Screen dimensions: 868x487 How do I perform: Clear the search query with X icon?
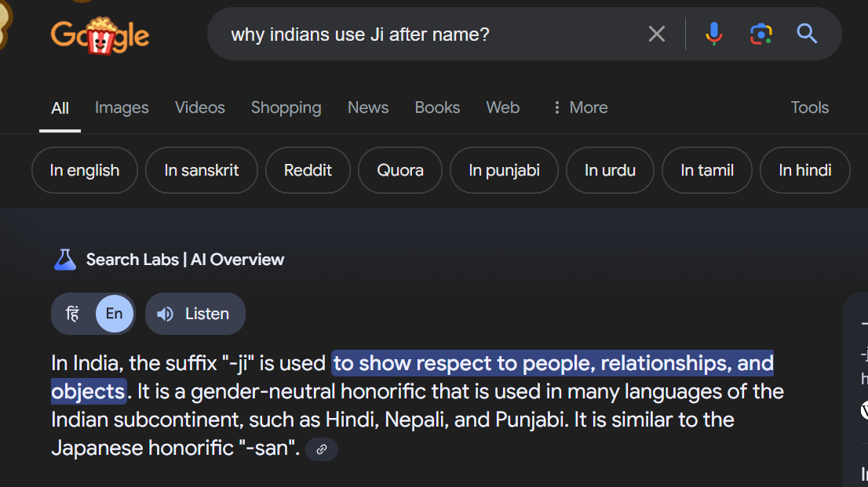click(x=656, y=34)
